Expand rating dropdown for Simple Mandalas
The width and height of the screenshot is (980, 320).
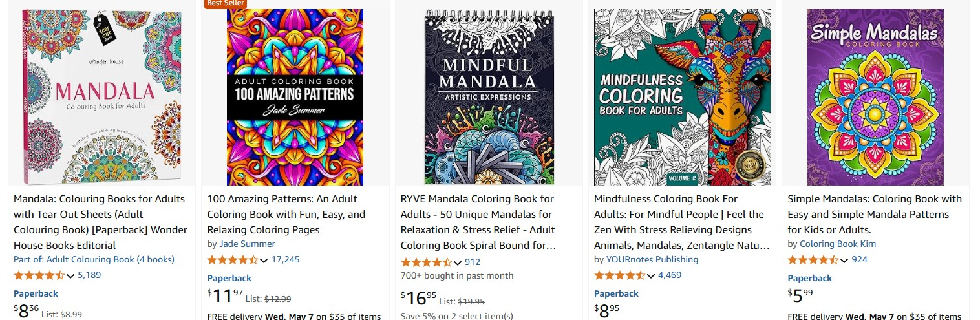point(844,261)
